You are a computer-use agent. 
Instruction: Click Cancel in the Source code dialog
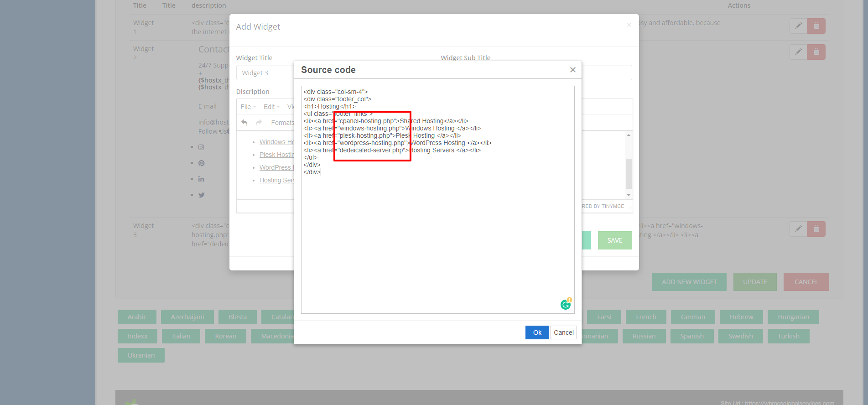pos(563,332)
